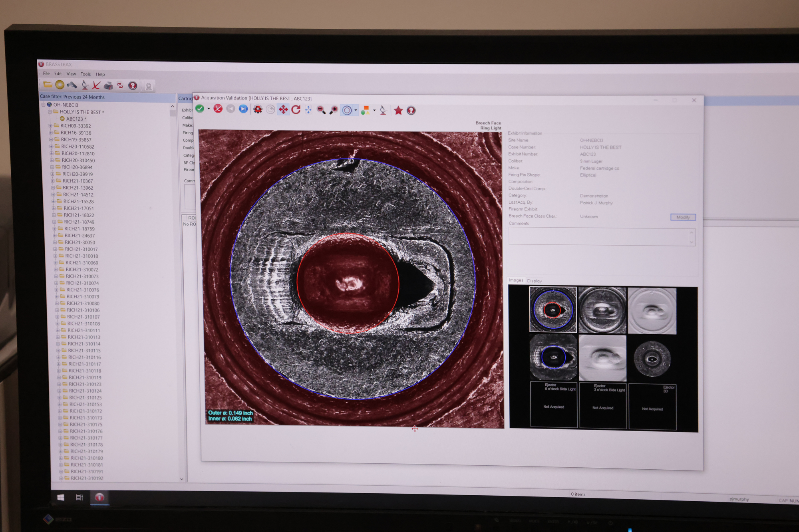Open dropdown beside colored shapes icon
Image resolution: width=799 pixels, height=532 pixels.
click(374, 111)
